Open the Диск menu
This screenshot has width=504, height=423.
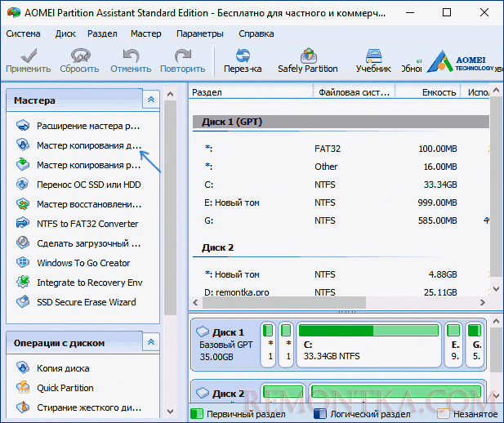click(x=65, y=33)
